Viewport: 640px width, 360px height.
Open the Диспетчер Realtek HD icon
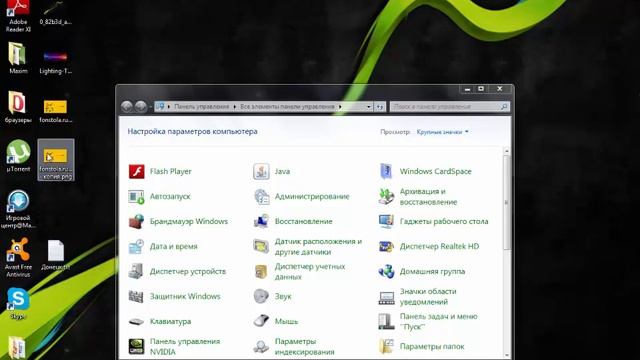pos(386,247)
